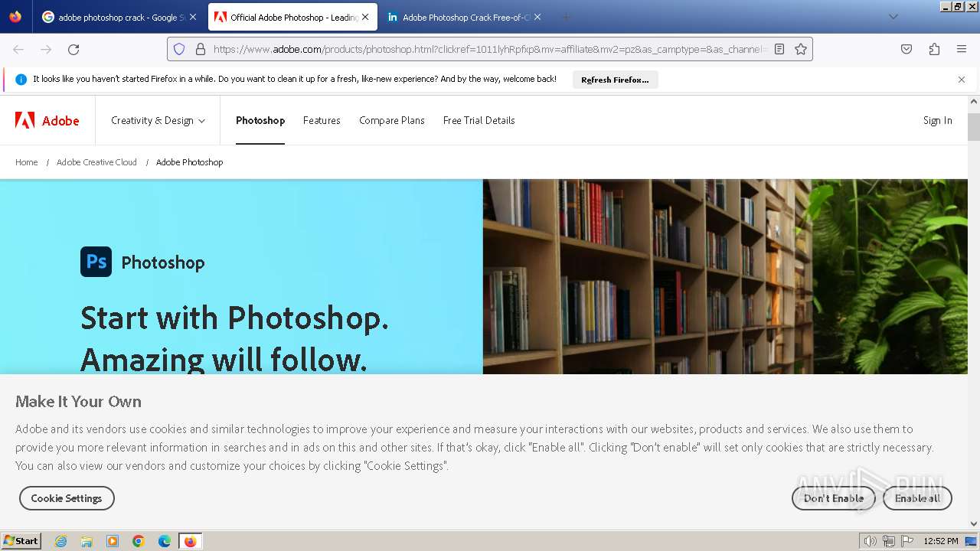Open File Explorer from the taskbar

click(x=87, y=541)
